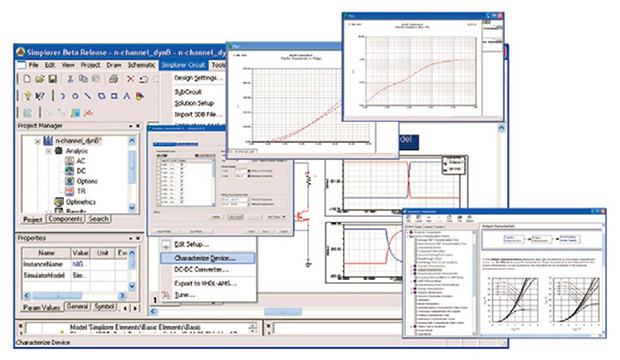Screen dimensions: 620x360
Task: Toggle the first row checkbox in characteristics table
Action: (182, 165)
